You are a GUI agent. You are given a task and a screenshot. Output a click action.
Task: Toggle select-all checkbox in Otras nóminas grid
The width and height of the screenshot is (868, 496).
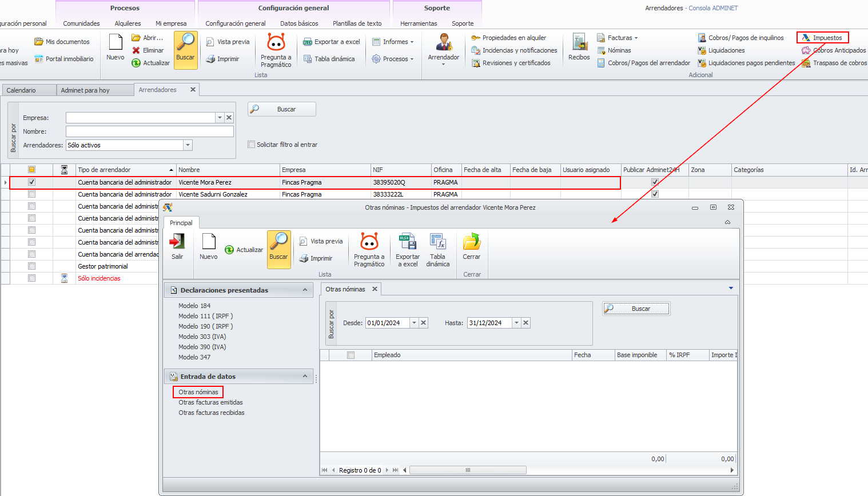point(351,355)
